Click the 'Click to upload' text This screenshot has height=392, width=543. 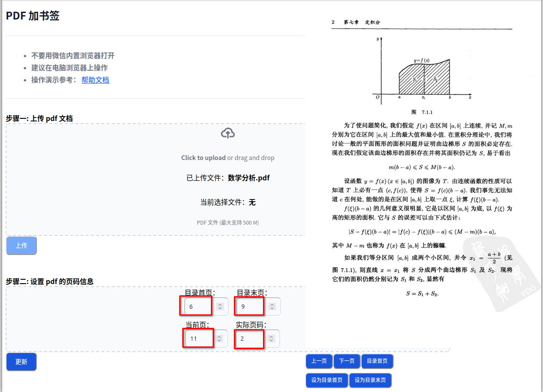click(x=203, y=158)
